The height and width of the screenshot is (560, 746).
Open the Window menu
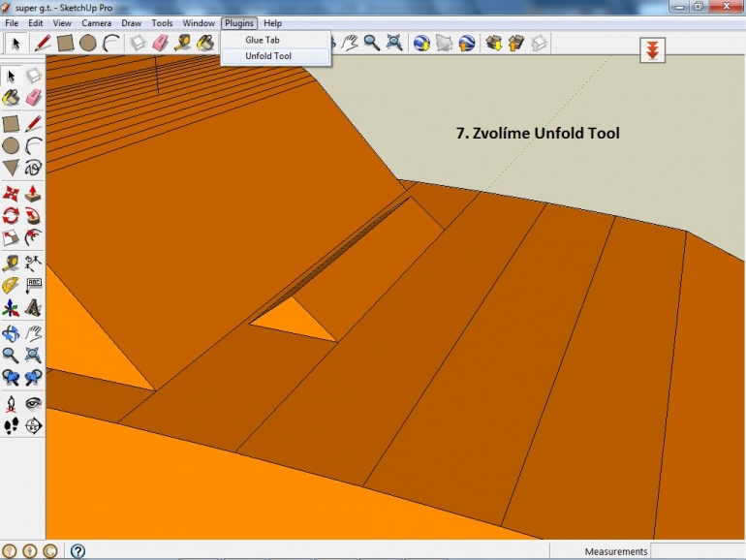tap(199, 23)
